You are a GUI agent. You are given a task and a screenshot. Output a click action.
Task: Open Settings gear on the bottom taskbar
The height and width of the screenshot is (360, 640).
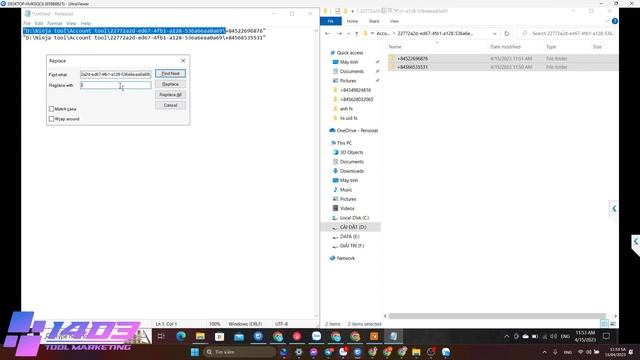pos(299,352)
